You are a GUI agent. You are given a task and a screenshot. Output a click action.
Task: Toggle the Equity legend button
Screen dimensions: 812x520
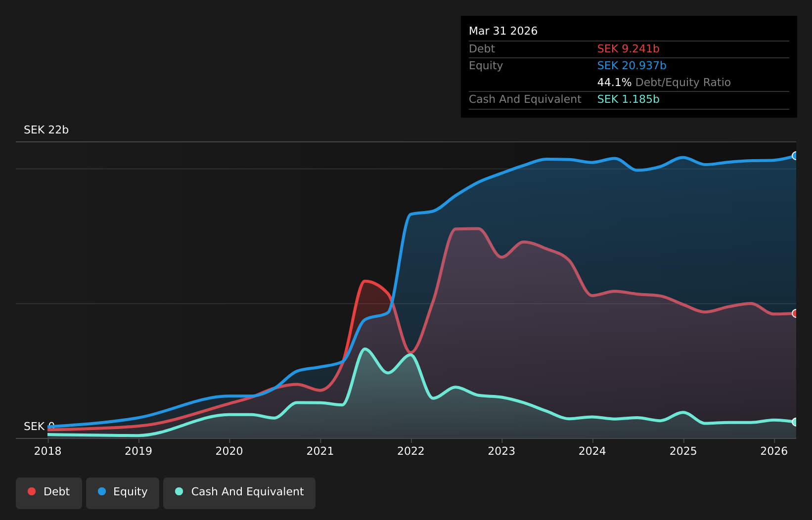point(123,493)
